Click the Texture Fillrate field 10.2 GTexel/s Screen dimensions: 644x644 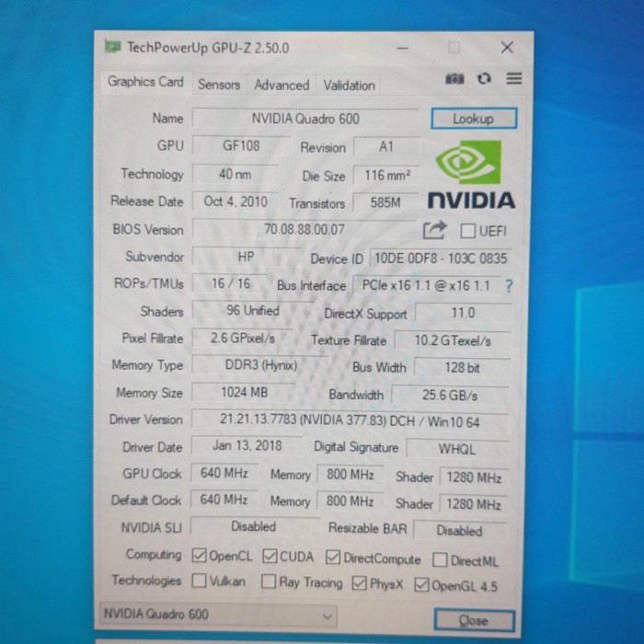[453, 340]
